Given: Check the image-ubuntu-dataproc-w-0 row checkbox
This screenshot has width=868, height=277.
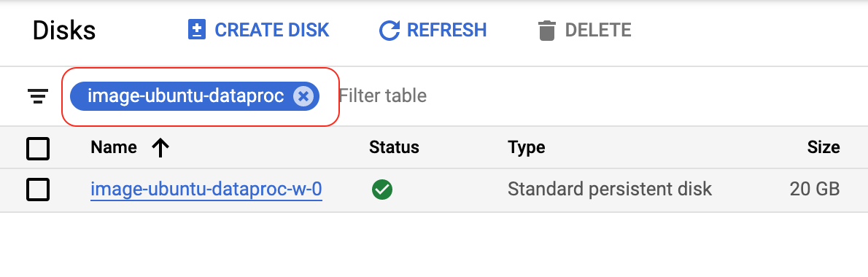Looking at the screenshot, I should pyautogui.click(x=38, y=190).
